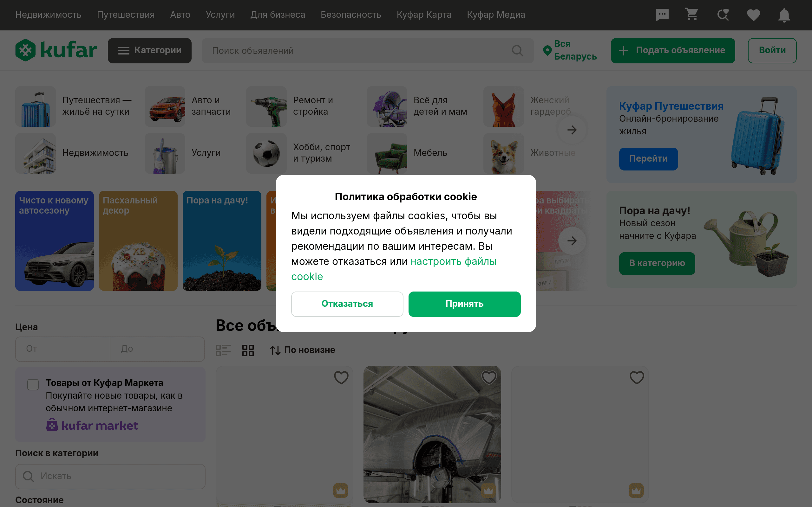812x507 pixels.
Task: Open Недвижимость in top menu
Action: click(x=48, y=15)
